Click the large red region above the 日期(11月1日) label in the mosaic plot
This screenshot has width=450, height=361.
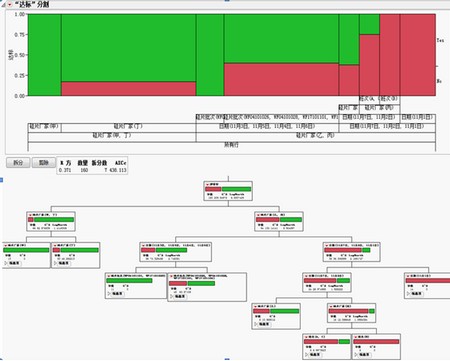418,55
